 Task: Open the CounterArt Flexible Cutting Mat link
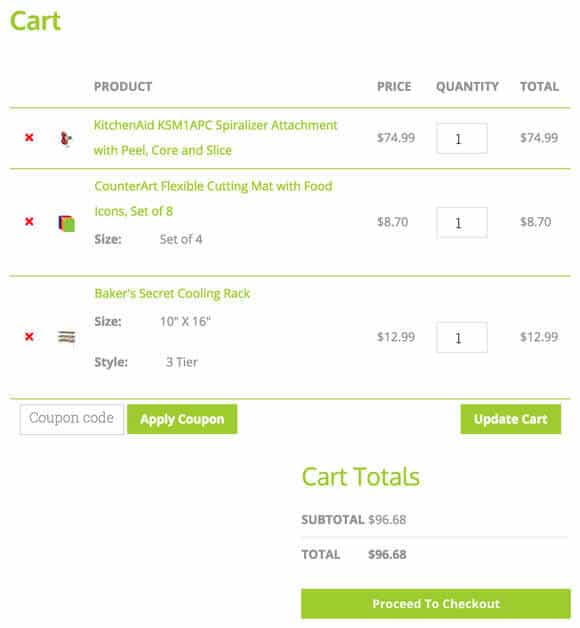pos(213,199)
